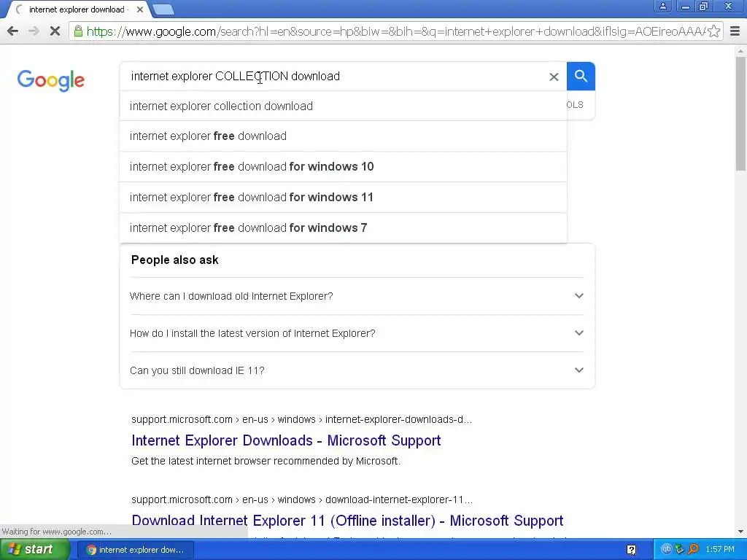Pick suggestion free download for windows 7
This screenshot has height=560, width=747.
pyautogui.click(x=343, y=227)
